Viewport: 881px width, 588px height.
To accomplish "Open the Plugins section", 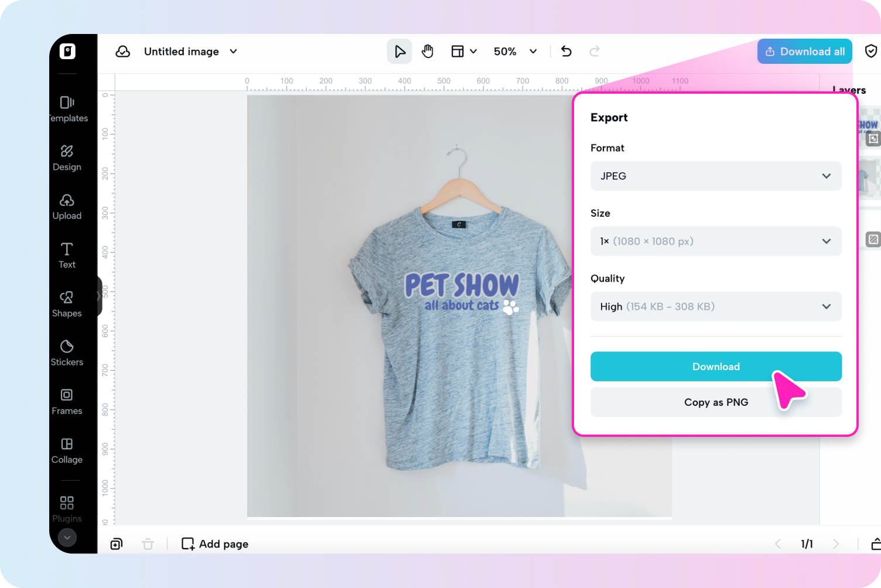I will (66, 508).
